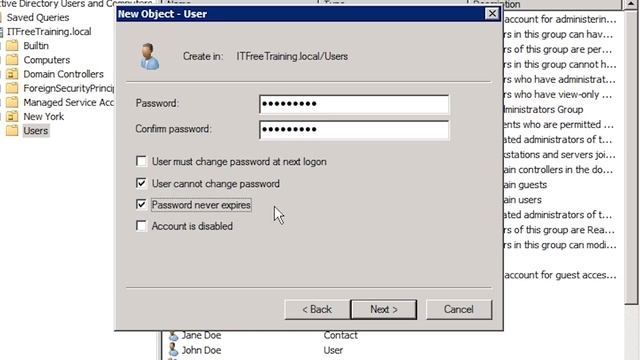Viewport: 640px width, 360px height.
Task: Close the New Object - User dialog
Action: tap(492, 13)
